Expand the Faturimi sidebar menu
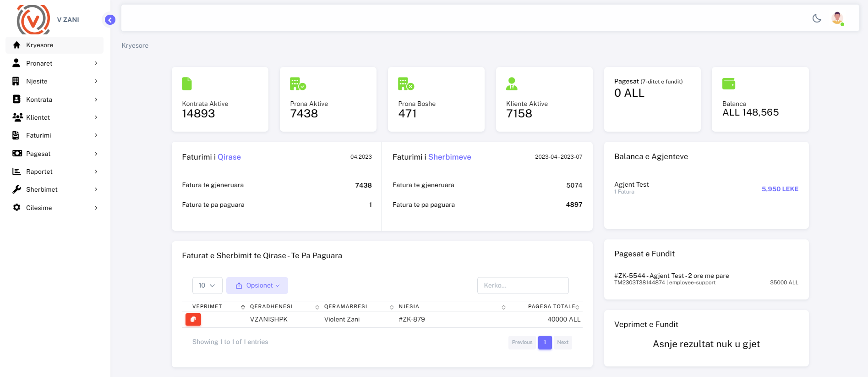Viewport: 868px width, 377px height. [55, 135]
